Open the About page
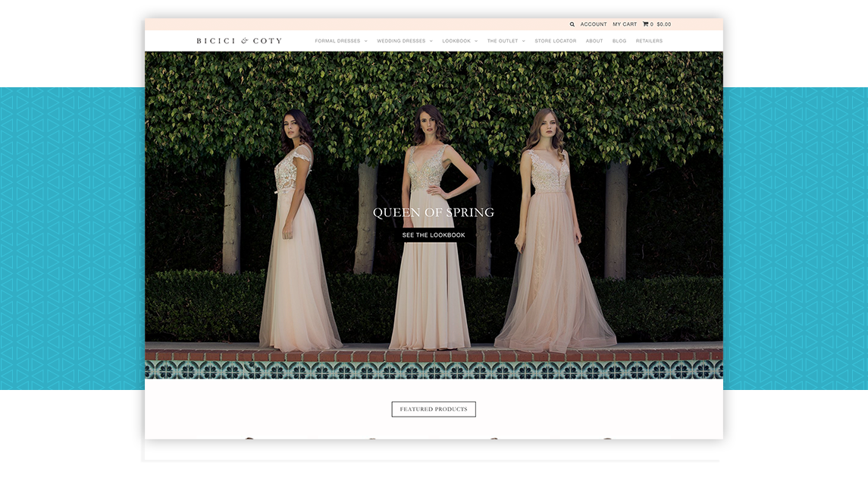 pos(594,41)
